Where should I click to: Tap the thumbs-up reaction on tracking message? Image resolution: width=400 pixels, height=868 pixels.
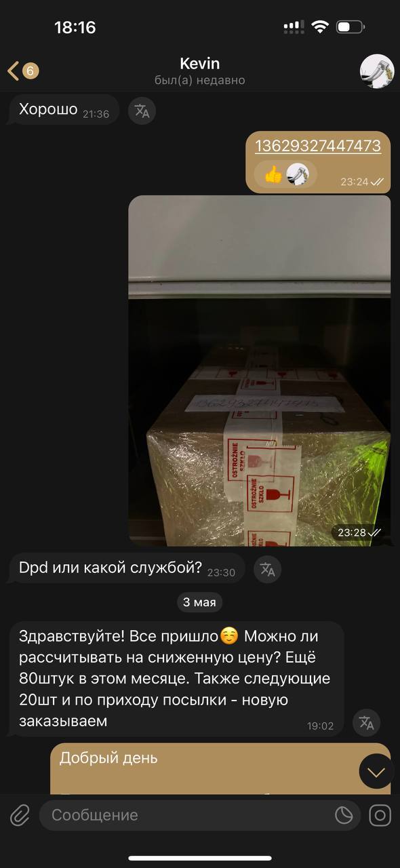pyautogui.click(x=273, y=175)
